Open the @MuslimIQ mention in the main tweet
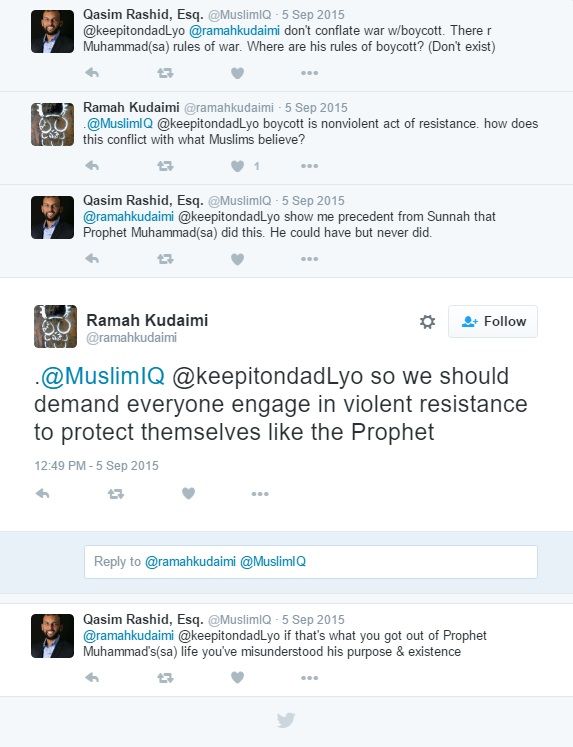This screenshot has height=747, width=573. click(x=102, y=376)
